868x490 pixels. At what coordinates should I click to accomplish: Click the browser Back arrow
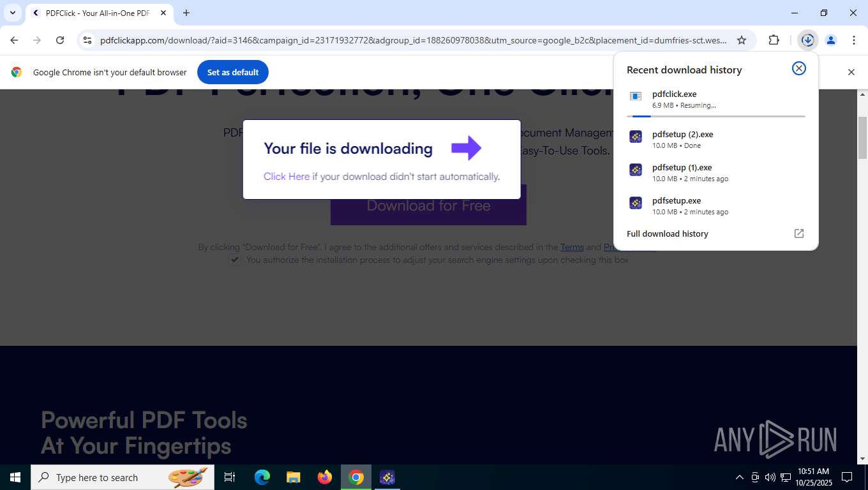click(x=14, y=40)
